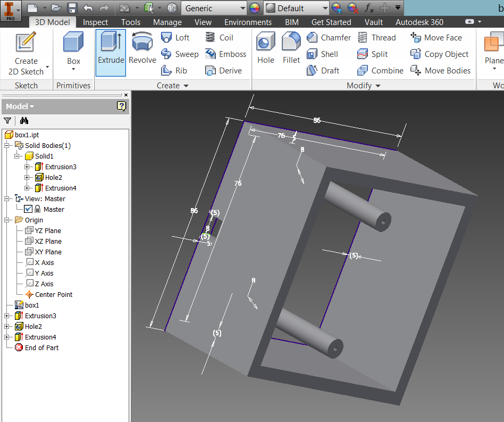Select the box1 primitive node
The width and height of the screenshot is (504, 422).
click(27, 305)
